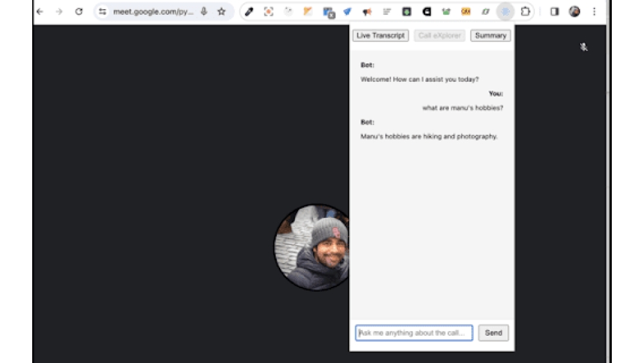Open the green animal extension icon
This screenshot has width=644, height=363.
(x=446, y=12)
